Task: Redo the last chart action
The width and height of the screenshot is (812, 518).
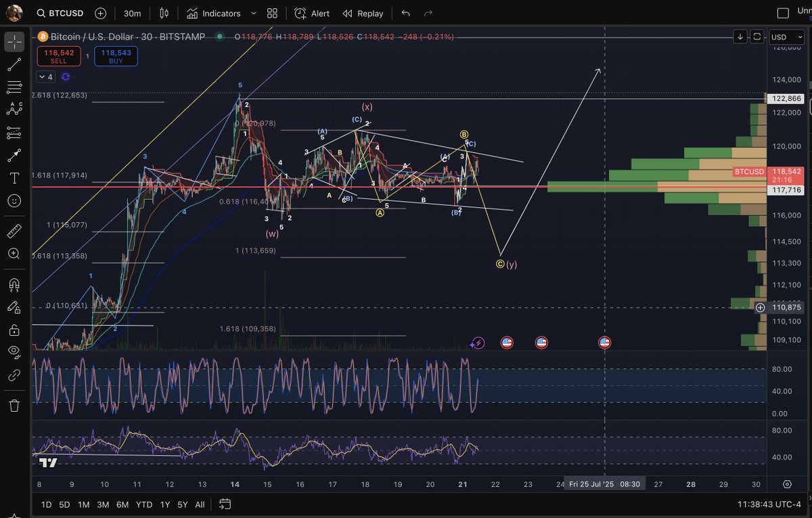Action: 428,13
